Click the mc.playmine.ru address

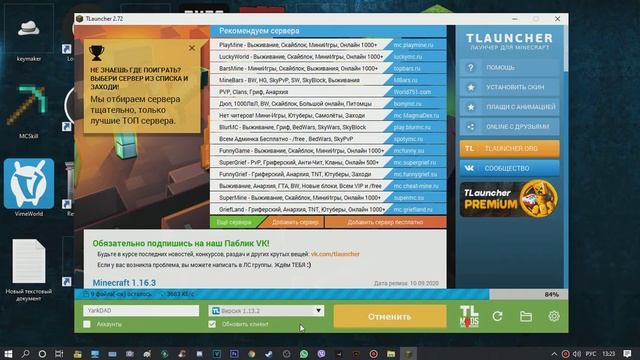tap(413, 45)
